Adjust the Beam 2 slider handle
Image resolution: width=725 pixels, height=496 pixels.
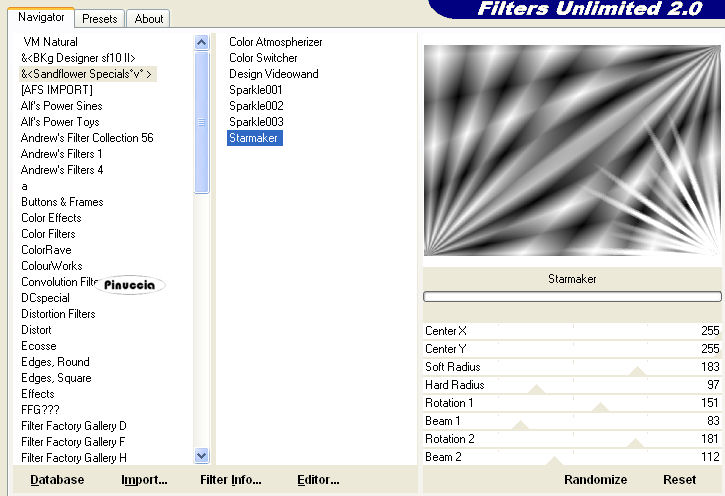point(554,460)
